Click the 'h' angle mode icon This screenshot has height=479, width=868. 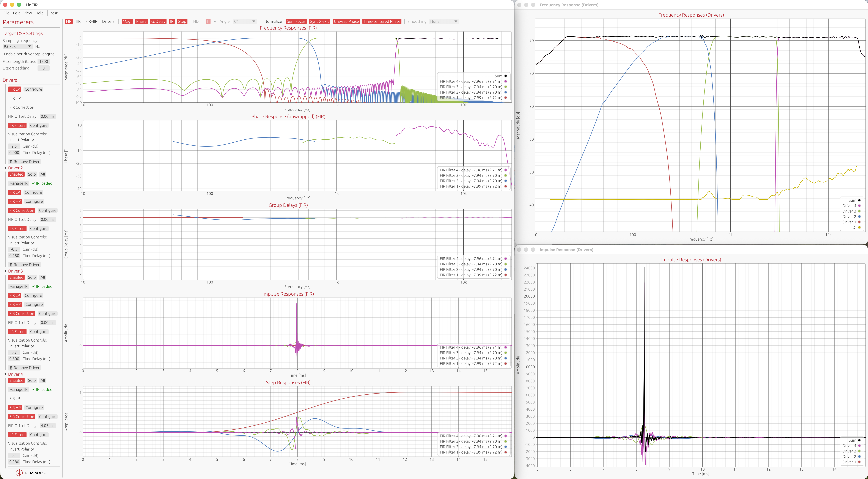(208, 21)
